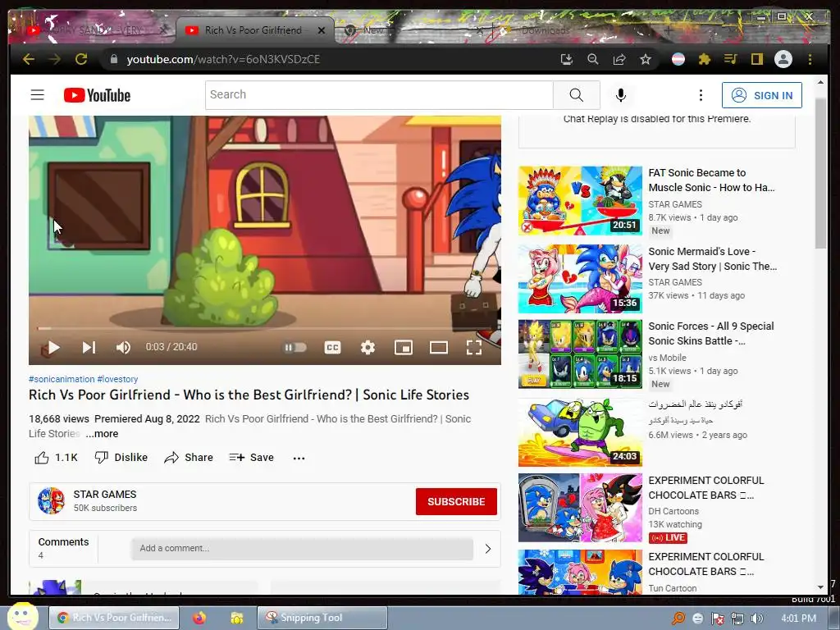
Task: Open the #sonicanimation hashtag link
Action: (x=62, y=379)
